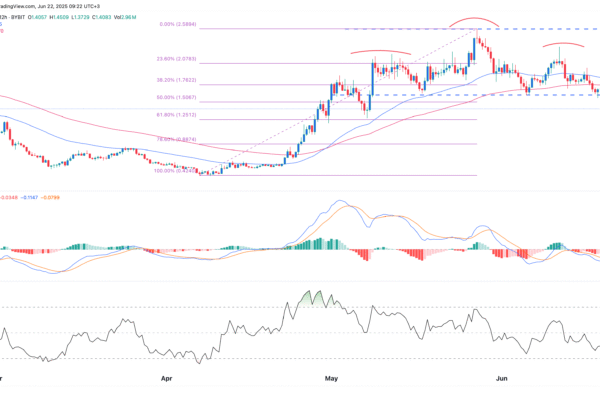
Task: Select the red arc over the right shoulder
Action: 563,46
